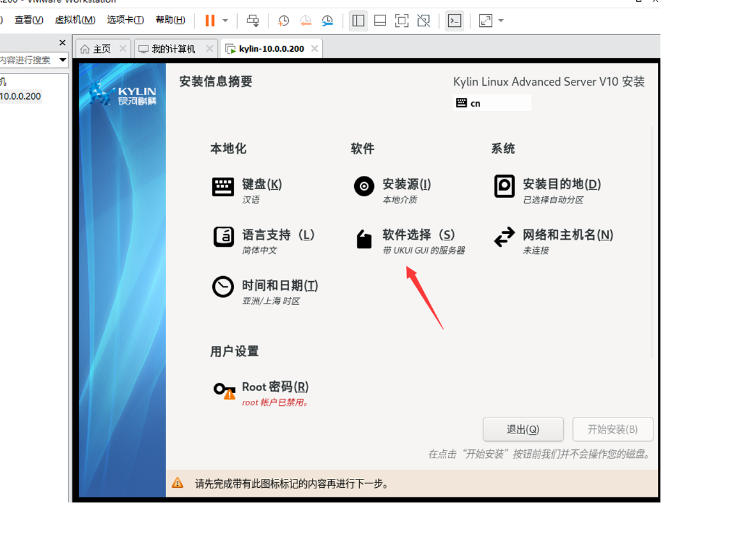Open 网络和主机名(N) settings
This screenshot has width=748, height=560.
pyautogui.click(x=568, y=235)
